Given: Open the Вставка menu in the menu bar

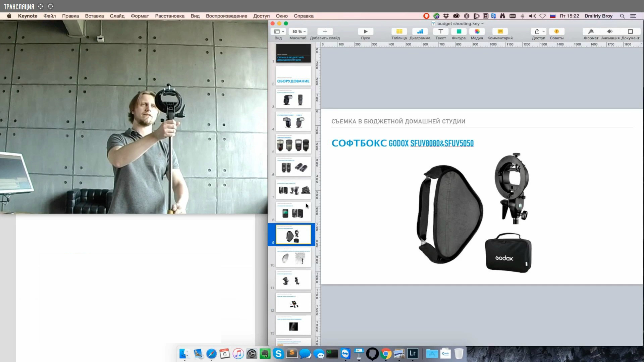Looking at the screenshot, I should coord(94,16).
